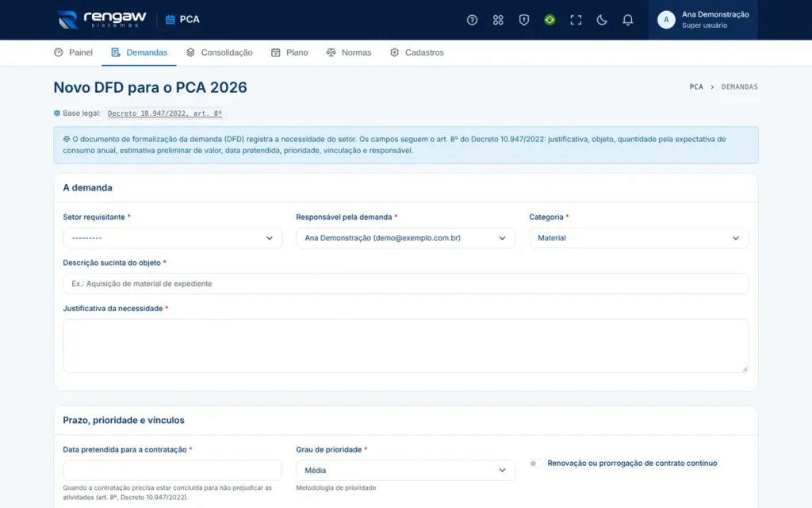Click the PCA breadcrumb link
812x508 pixels.
pyautogui.click(x=696, y=87)
